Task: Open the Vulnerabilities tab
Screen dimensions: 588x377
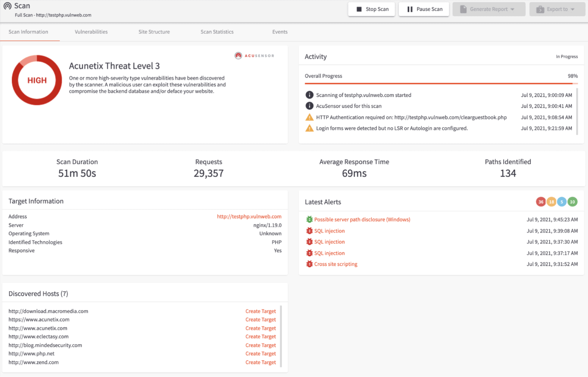Action: pyautogui.click(x=91, y=32)
